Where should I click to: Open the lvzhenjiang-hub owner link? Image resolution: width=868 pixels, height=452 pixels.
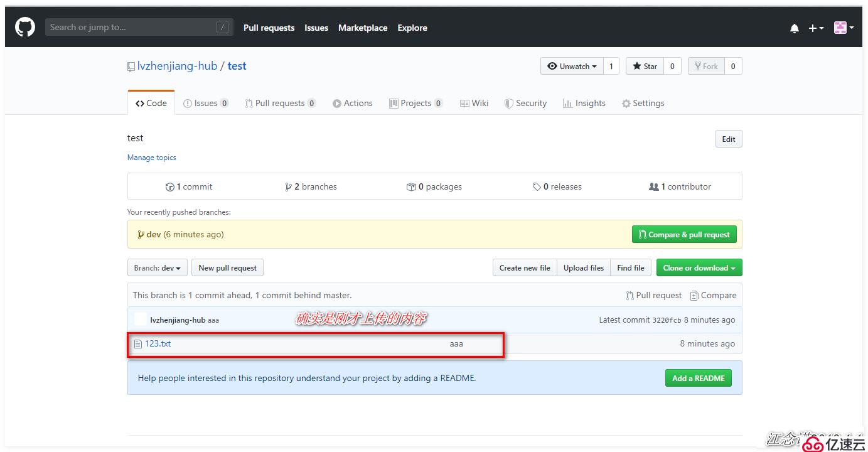177,66
